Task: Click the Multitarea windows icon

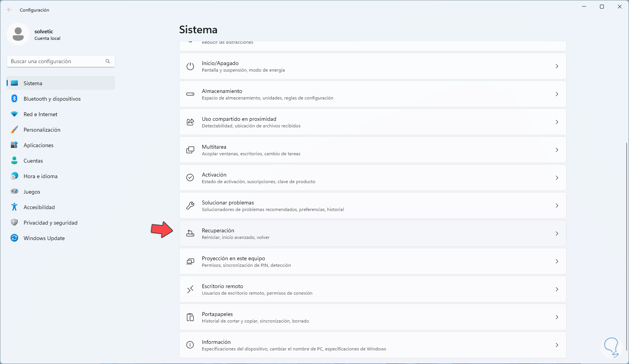Action: click(190, 150)
